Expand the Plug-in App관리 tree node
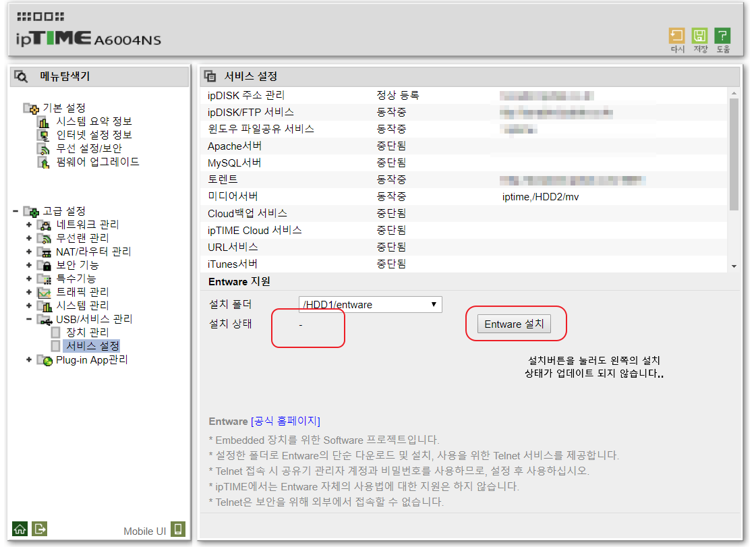The image size is (756, 549). click(29, 359)
